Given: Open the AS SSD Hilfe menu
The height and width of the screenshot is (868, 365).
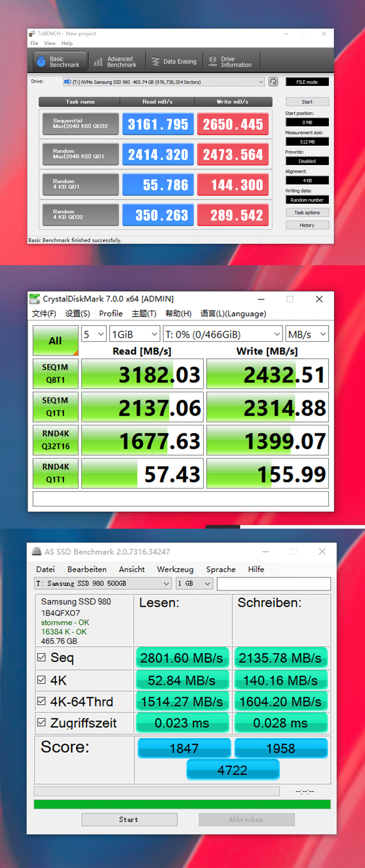Looking at the screenshot, I should click(x=256, y=569).
